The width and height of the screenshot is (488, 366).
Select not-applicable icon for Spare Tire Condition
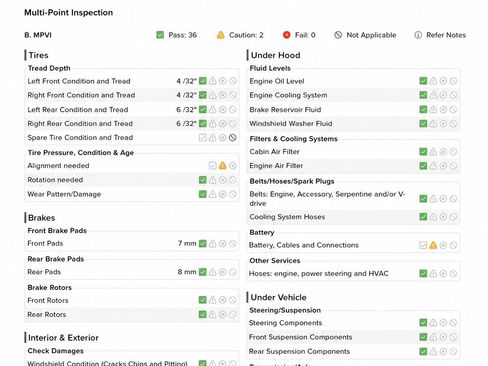coord(233,137)
